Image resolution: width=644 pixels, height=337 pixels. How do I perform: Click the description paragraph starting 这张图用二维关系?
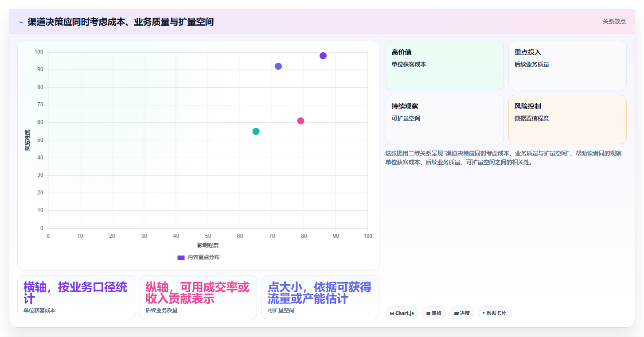[x=503, y=158]
